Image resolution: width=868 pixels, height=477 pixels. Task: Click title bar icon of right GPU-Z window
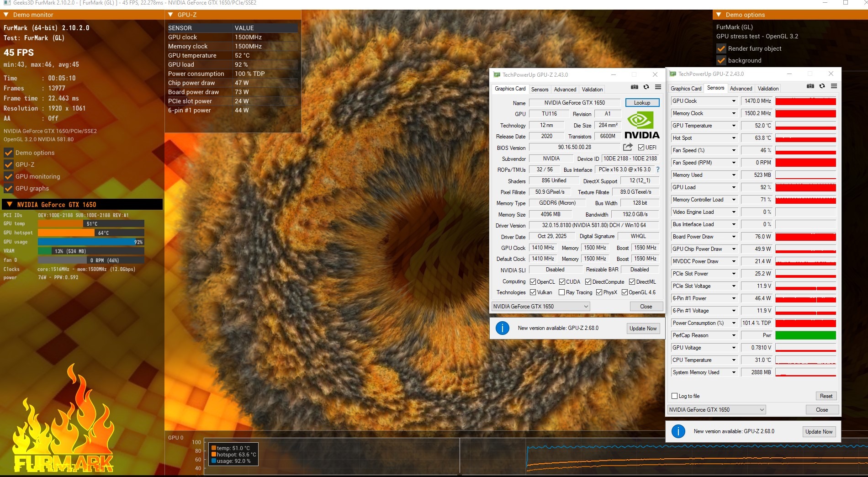coord(672,74)
